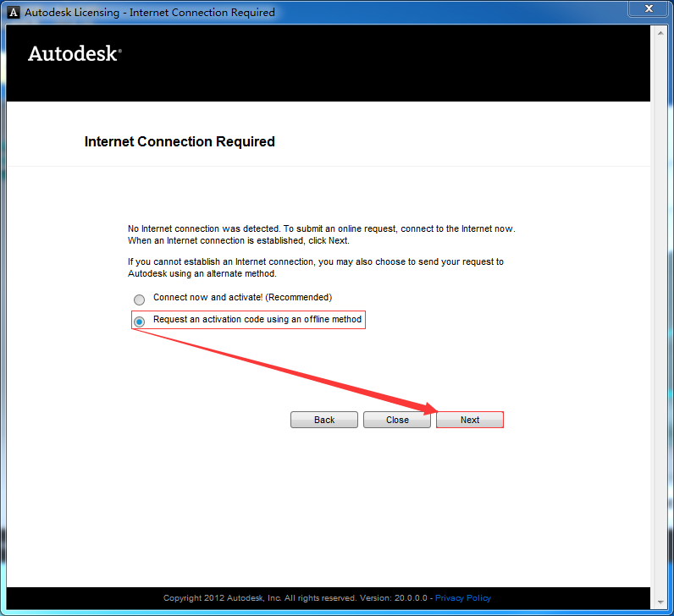The width and height of the screenshot is (674, 616).
Task: Close the Autodesk Licensing window
Action: (x=649, y=8)
